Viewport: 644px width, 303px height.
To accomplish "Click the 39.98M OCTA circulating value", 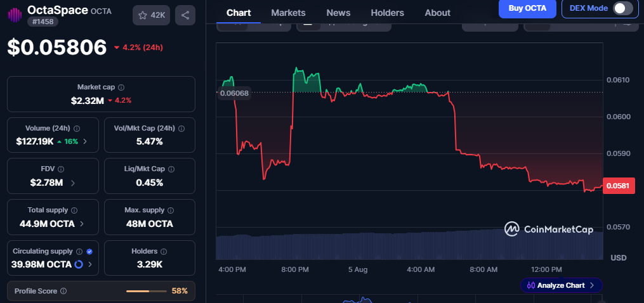I will (41, 264).
